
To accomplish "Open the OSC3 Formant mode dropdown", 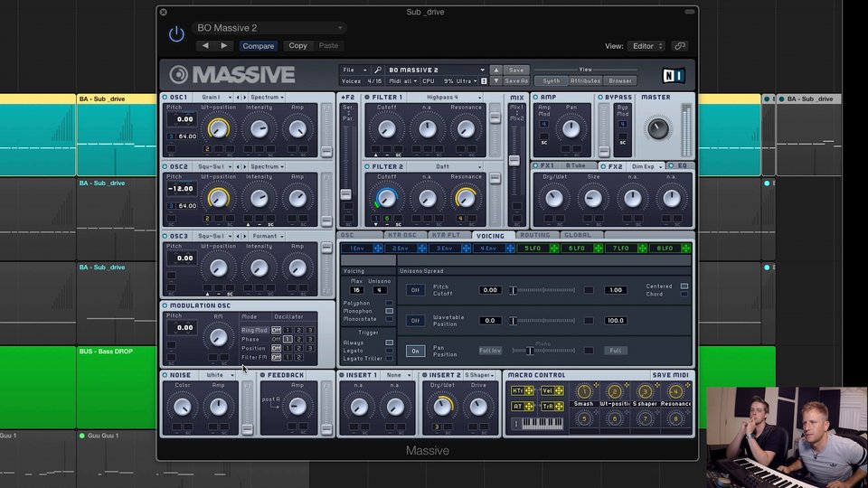I will 268,236.
